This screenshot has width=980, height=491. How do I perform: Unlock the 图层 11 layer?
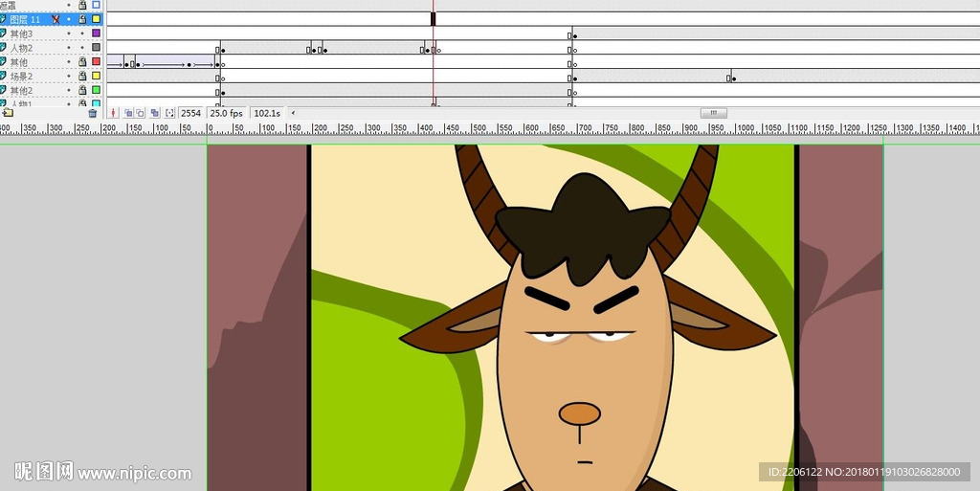[82, 19]
